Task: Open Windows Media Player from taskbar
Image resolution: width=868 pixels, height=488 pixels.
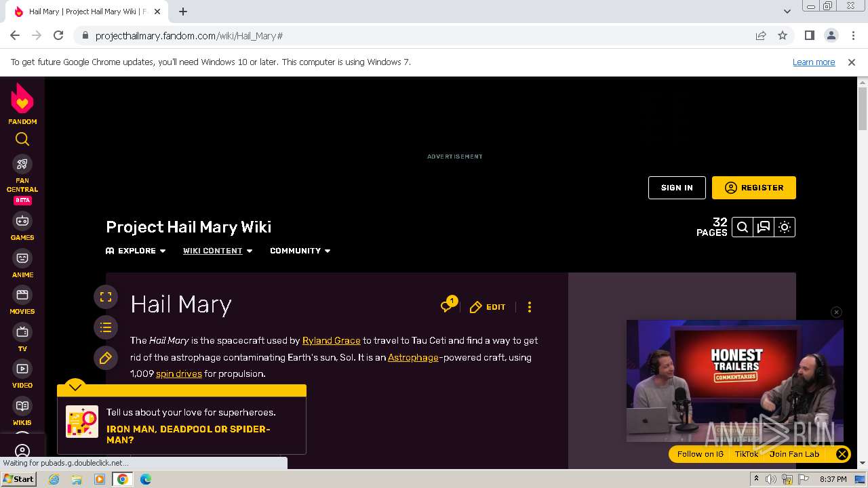Action: [100, 479]
